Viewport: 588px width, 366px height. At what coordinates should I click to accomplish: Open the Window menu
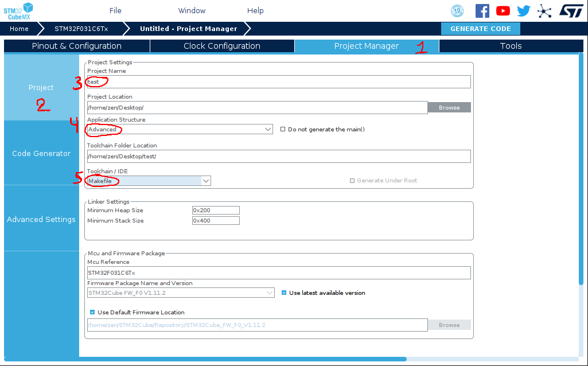click(x=192, y=10)
